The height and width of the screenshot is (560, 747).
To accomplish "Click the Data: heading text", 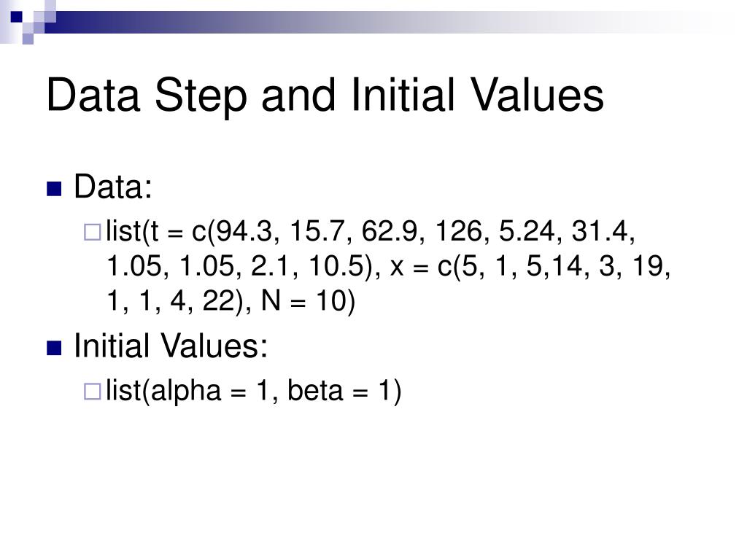I will 113,186.
